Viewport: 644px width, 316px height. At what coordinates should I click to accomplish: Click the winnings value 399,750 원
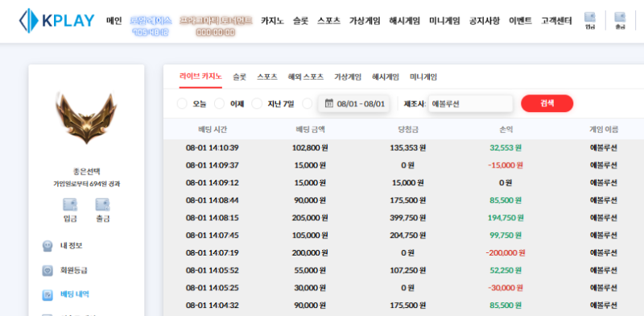pyautogui.click(x=408, y=218)
